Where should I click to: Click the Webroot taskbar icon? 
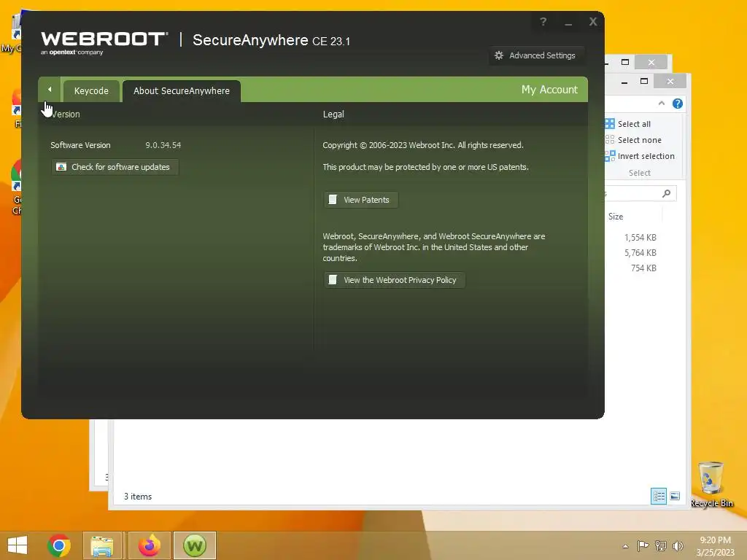pyautogui.click(x=195, y=545)
